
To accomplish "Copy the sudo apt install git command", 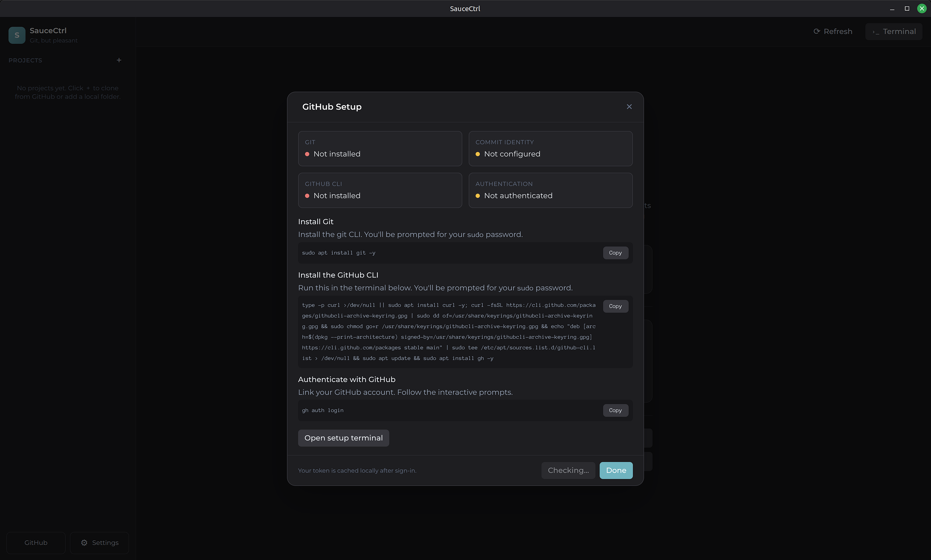I will 615,253.
